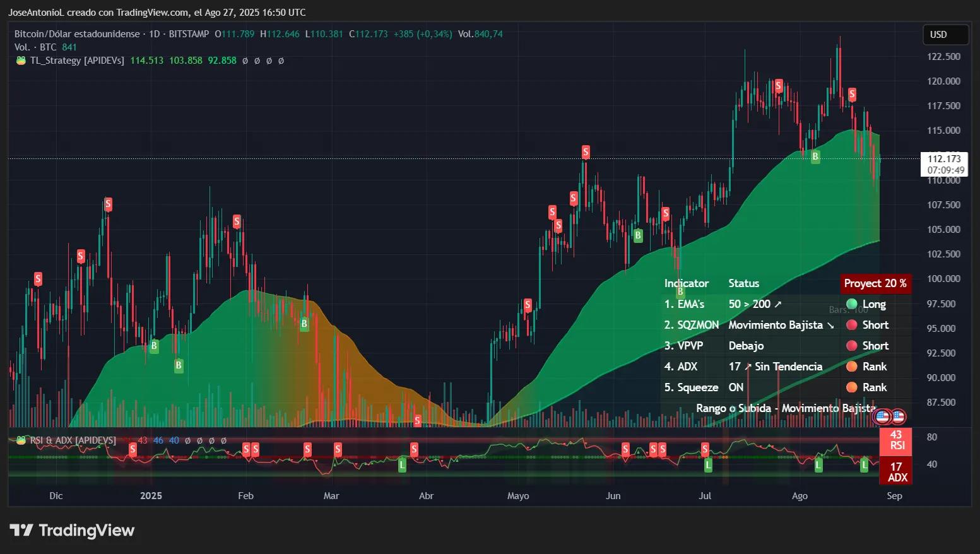The height and width of the screenshot is (554, 980).
Task: Click the orange ADX Rank status circle
Action: click(x=851, y=367)
